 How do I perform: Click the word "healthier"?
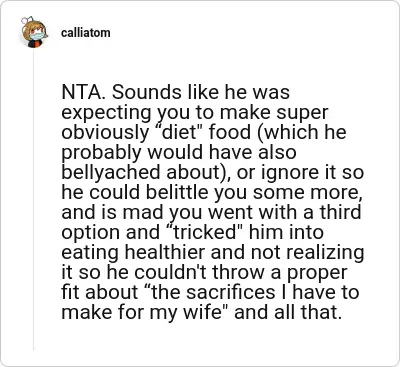pos(165,252)
